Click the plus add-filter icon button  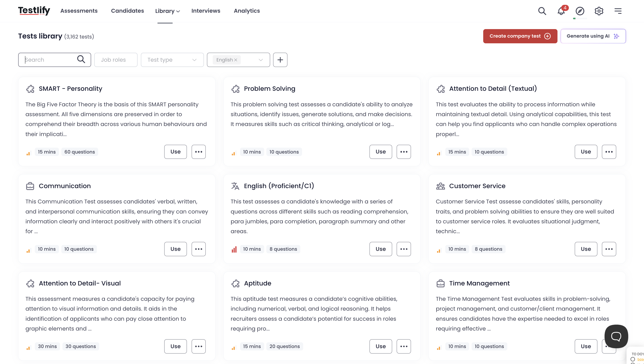[x=280, y=60]
